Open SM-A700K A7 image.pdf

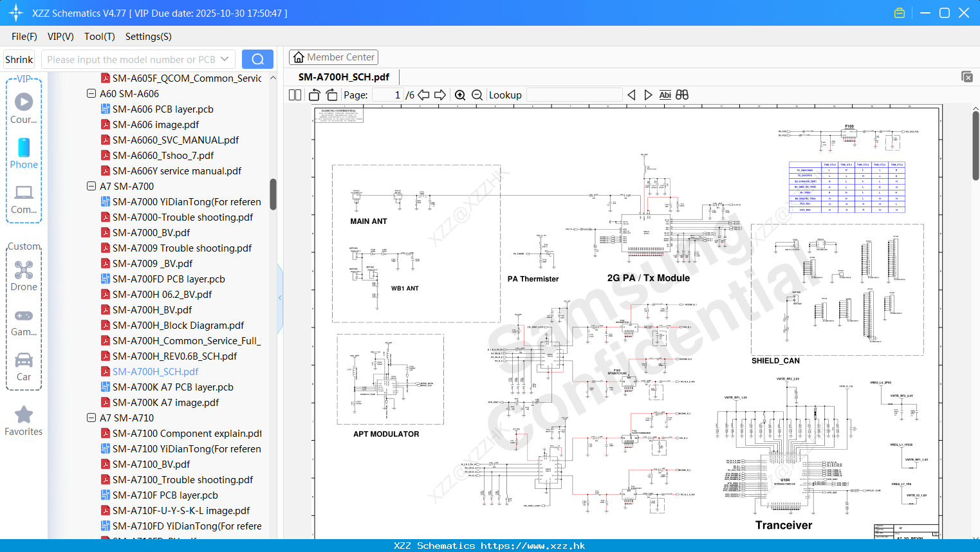pos(165,402)
